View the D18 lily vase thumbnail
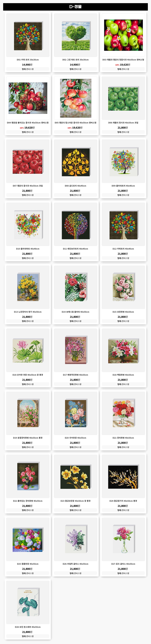The width and height of the screenshot is (151, 644). click(x=123, y=350)
